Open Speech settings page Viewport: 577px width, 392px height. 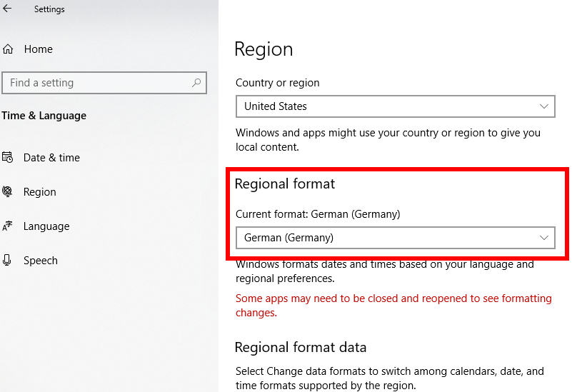coord(41,260)
